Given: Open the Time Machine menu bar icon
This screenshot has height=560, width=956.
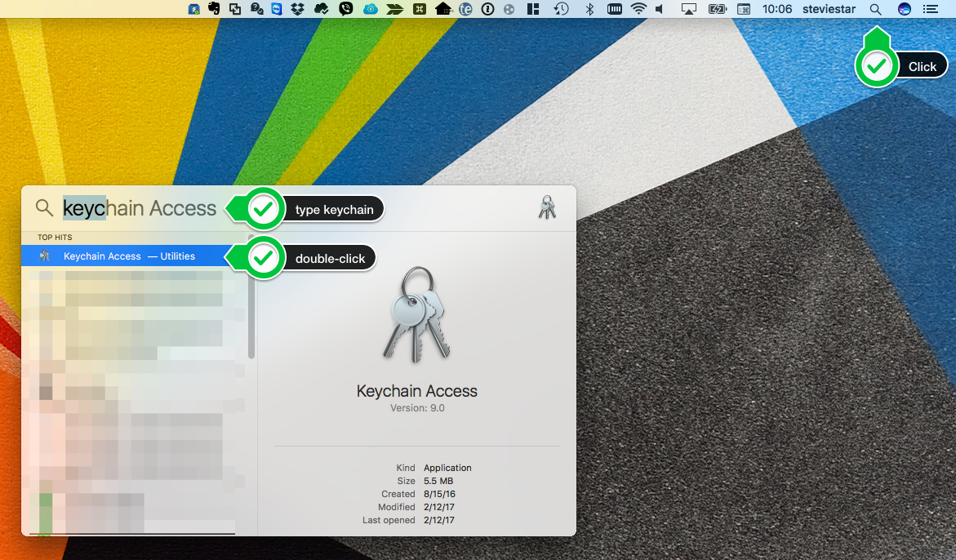Looking at the screenshot, I should tap(561, 9).
